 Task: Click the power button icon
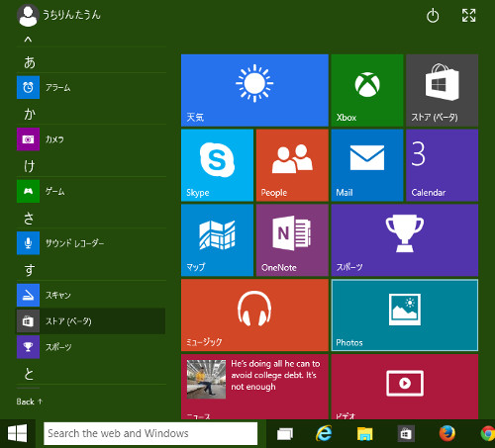[433, 16]
